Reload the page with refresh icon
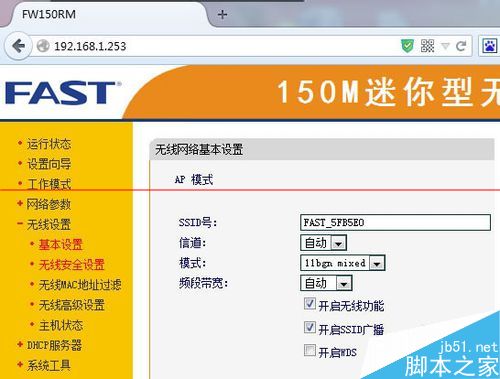 (461, 46)
